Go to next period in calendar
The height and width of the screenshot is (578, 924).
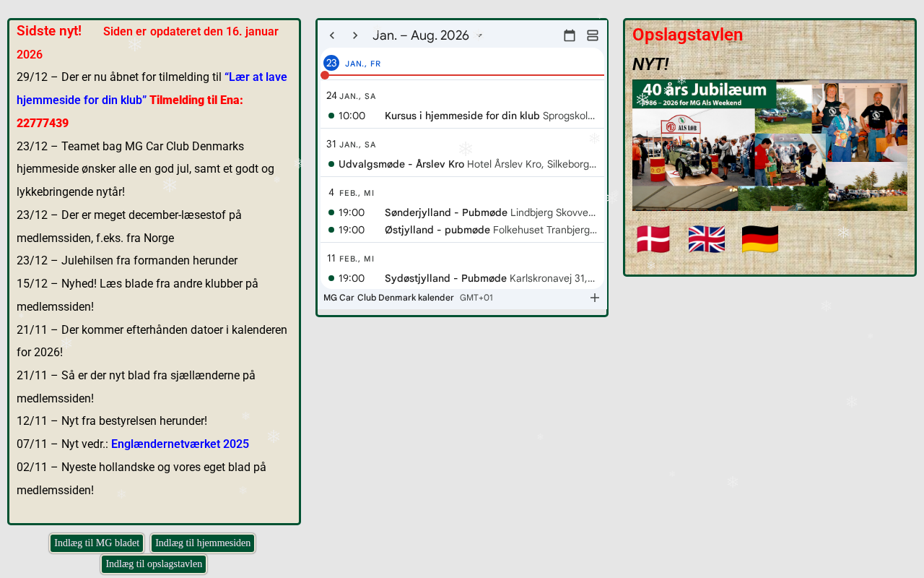355,35
